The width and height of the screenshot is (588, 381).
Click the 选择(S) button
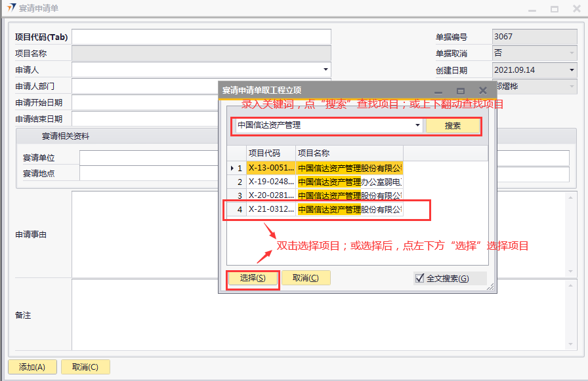click(x=253, y=278)
